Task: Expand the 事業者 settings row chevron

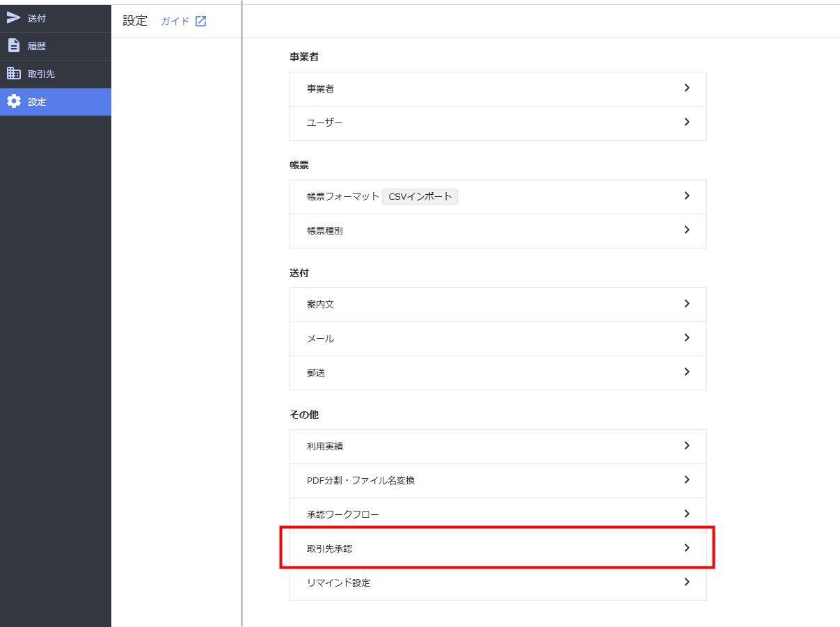Action: [687, 88]
